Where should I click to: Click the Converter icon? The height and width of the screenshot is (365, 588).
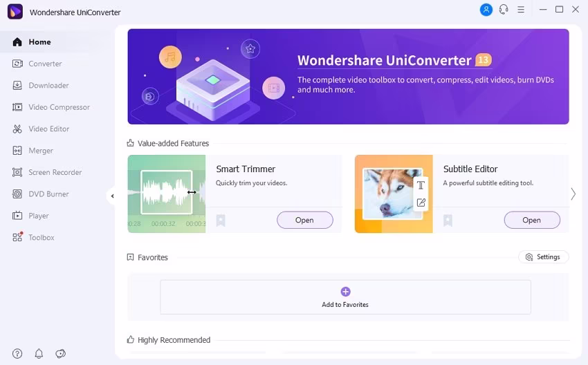(17, 64)
